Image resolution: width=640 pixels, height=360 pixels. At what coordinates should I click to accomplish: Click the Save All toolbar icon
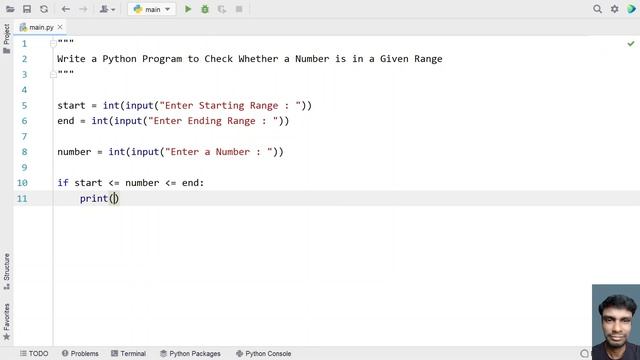[27, 9]
